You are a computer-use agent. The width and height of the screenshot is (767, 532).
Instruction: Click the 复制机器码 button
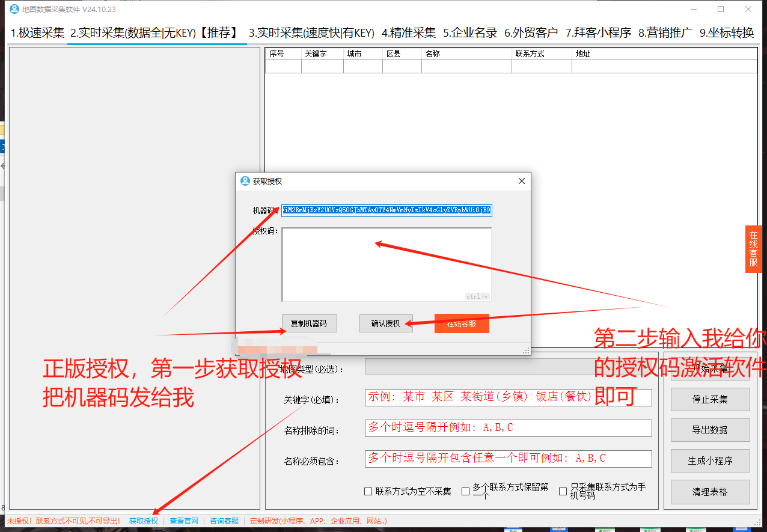coord(309,323)
